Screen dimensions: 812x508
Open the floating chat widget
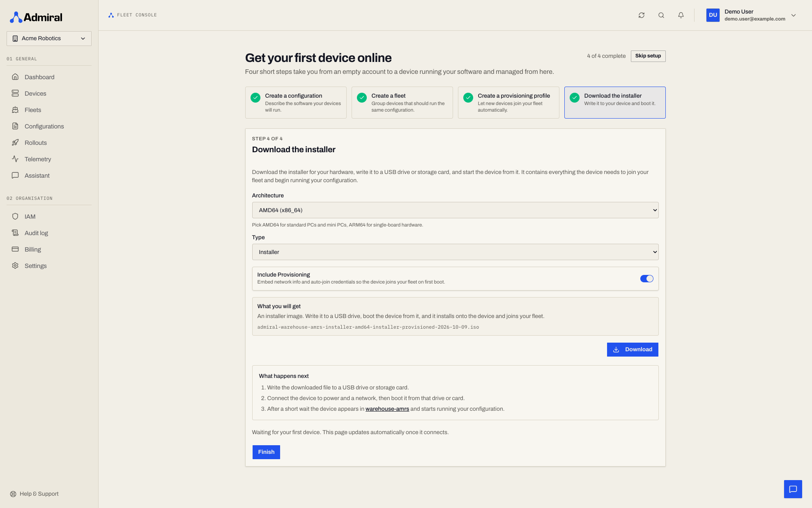(x=793, y=489)
